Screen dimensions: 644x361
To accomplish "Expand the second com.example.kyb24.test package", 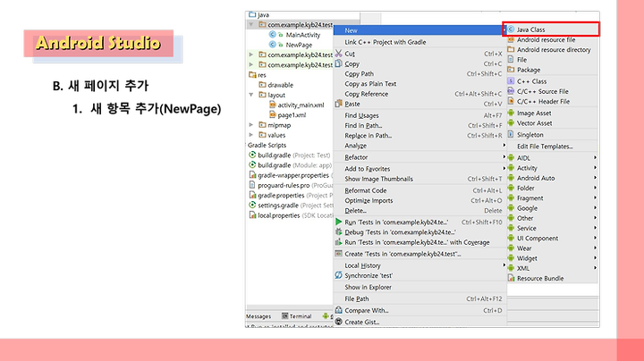I will click(251, 55).
